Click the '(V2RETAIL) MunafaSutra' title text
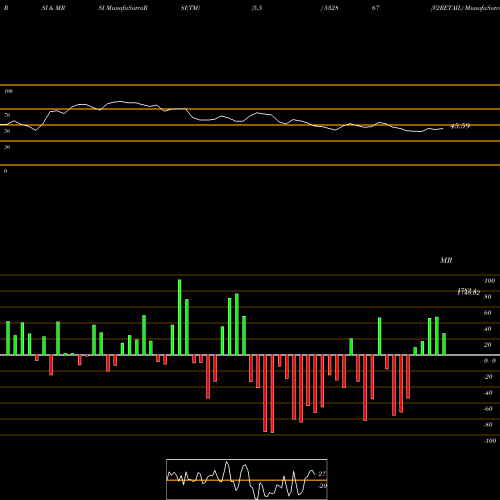This screenshot has height=500, width=500. pos(465,8)
